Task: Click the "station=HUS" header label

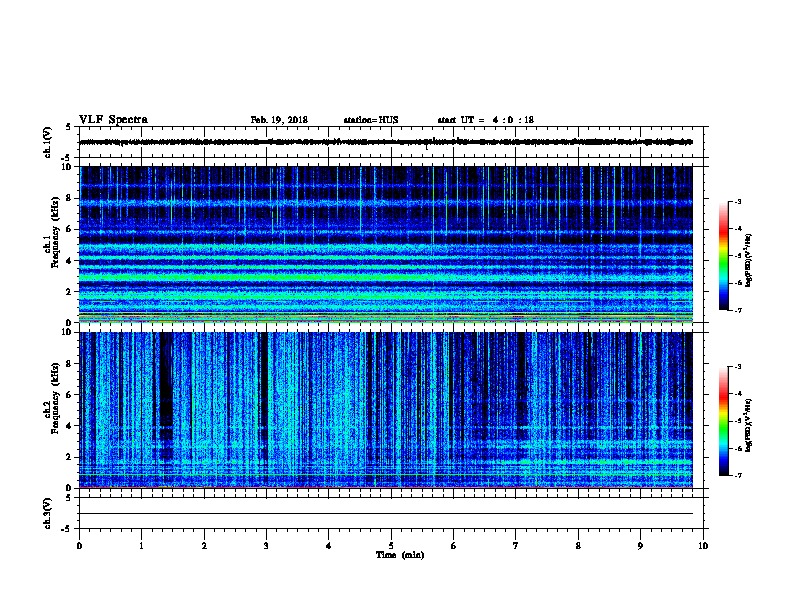Action: coord(371,120)
